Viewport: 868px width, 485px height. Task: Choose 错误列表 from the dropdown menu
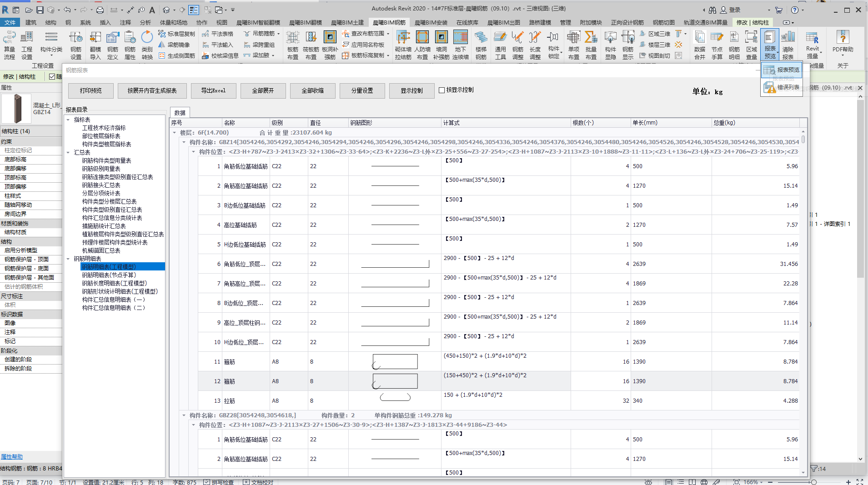click(783, 87)
